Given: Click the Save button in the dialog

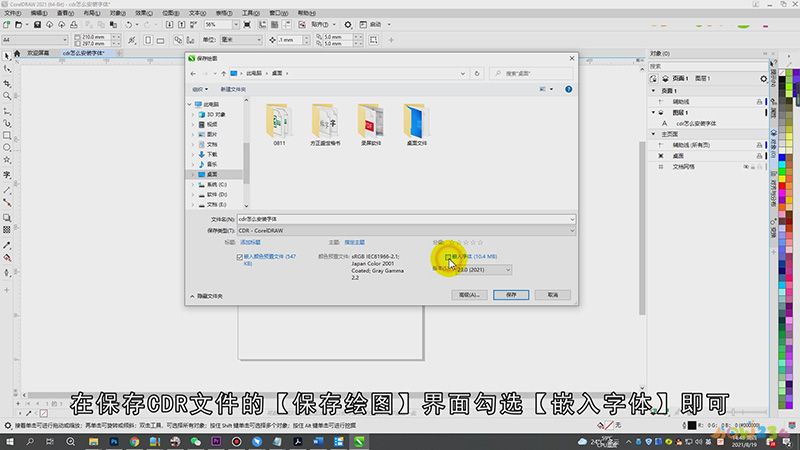Looking at the screenshot, I should coord(511,295).
